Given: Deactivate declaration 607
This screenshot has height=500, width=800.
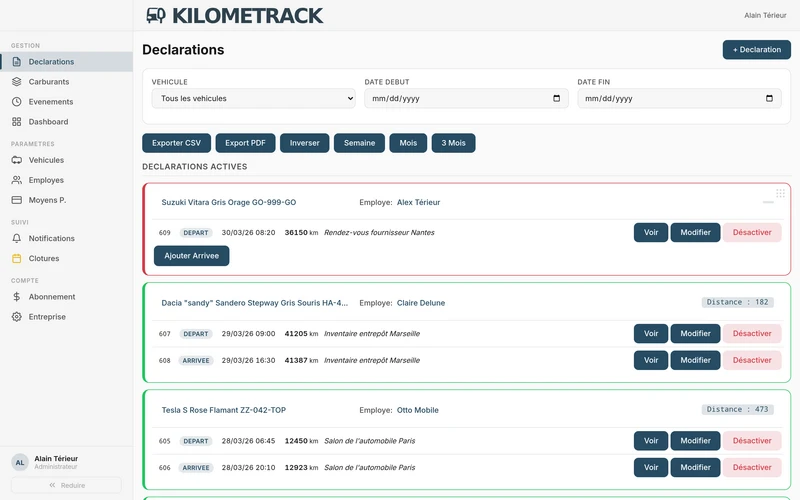Looking at the screenshot, I should click(x=752, y=333).
